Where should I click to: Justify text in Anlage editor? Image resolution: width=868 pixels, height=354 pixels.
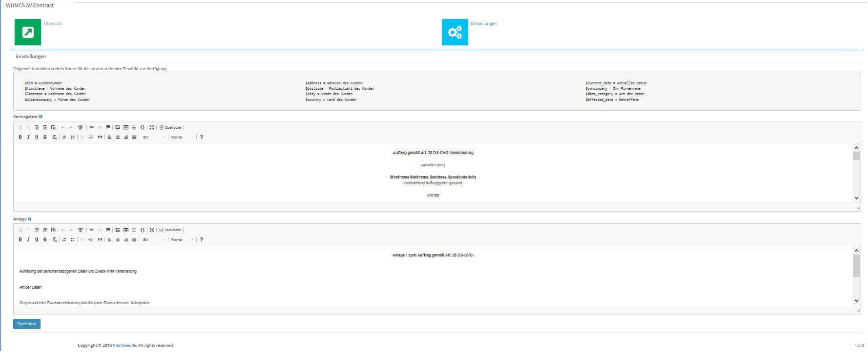click(134, 240)
